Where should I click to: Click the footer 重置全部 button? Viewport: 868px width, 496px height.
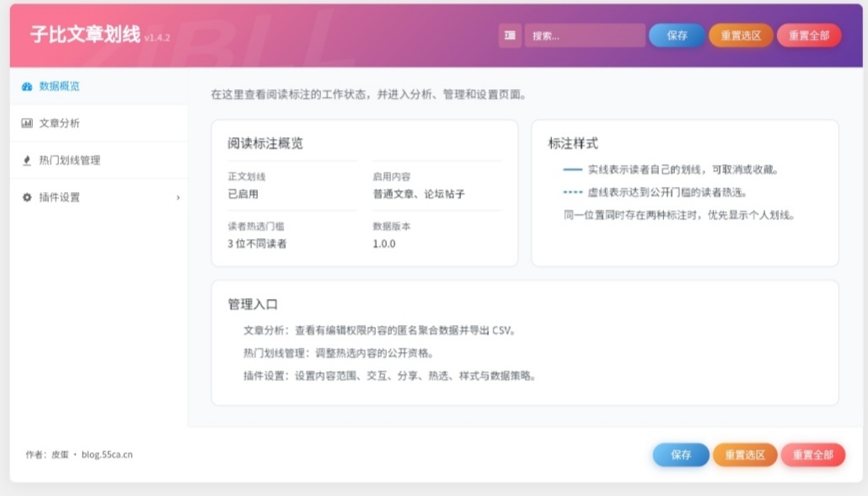812,455
